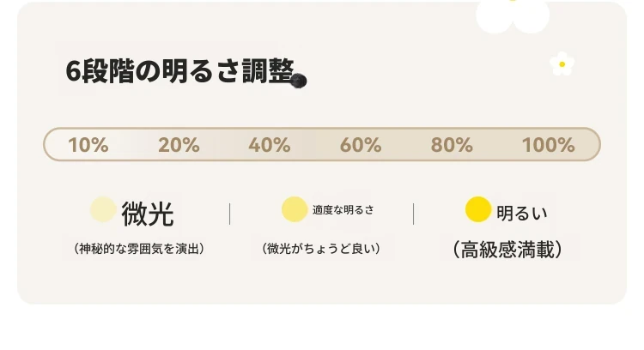The width and height of the screenshot is (644, 350).
Task: Click the (神秘的な雰囲気を演出) caption
Action: pyautogui.click(x=139, y=249)
